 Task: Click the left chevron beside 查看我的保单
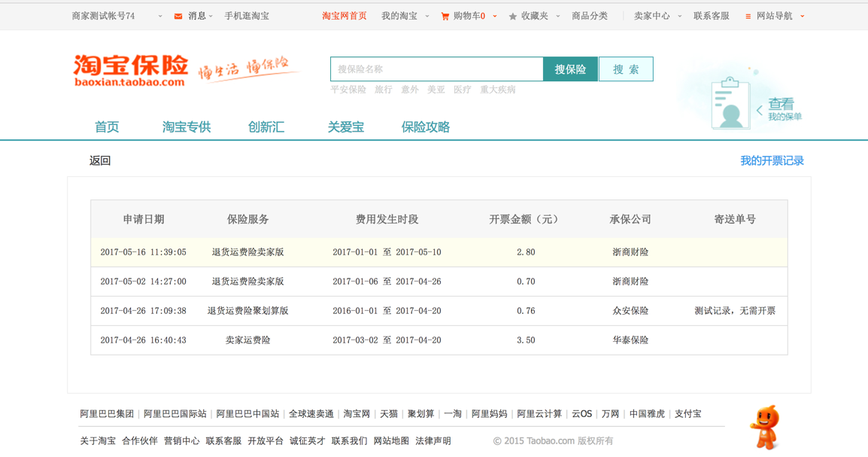tap(760, 110)
